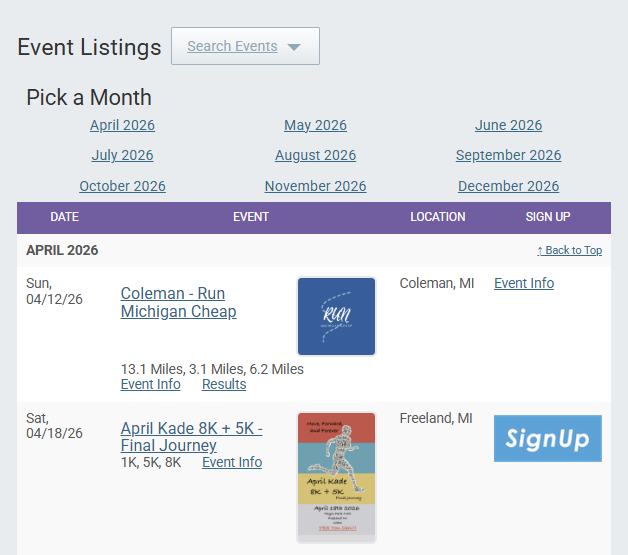This screenshot has width=628, height=555.
Task: Navigate to September 2026 events
Action: coord(508,155)
